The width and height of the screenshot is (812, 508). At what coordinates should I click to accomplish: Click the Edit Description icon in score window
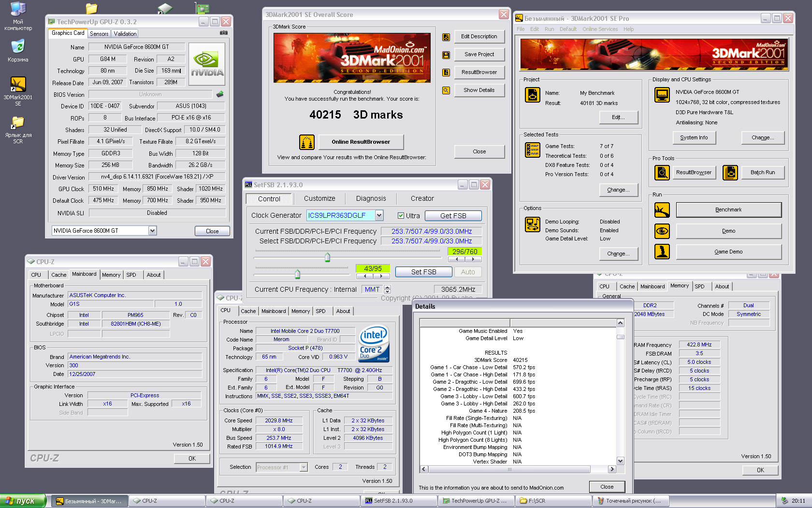446,37
